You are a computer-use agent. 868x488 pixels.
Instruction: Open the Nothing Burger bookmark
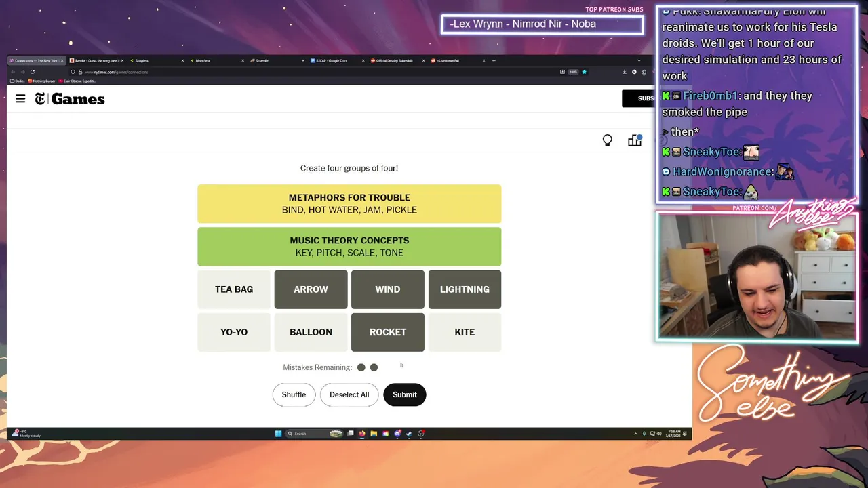(x=41, y=81)
